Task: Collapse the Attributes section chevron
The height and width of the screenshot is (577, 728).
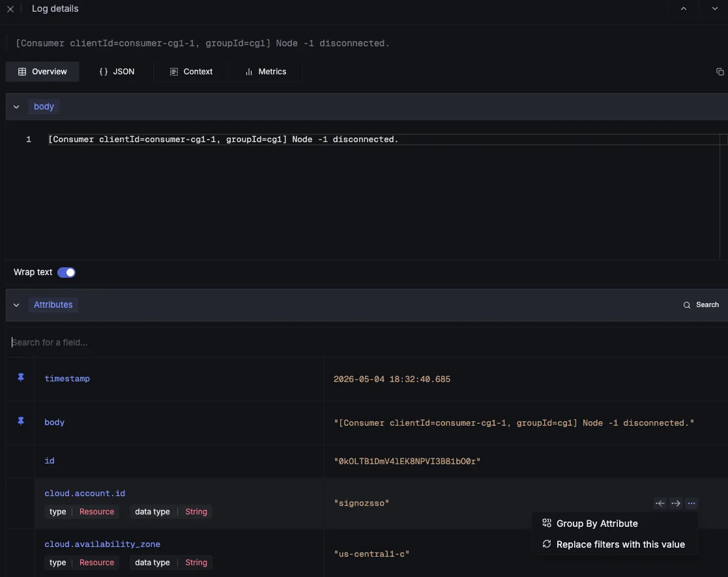Action: pos(16,305)
